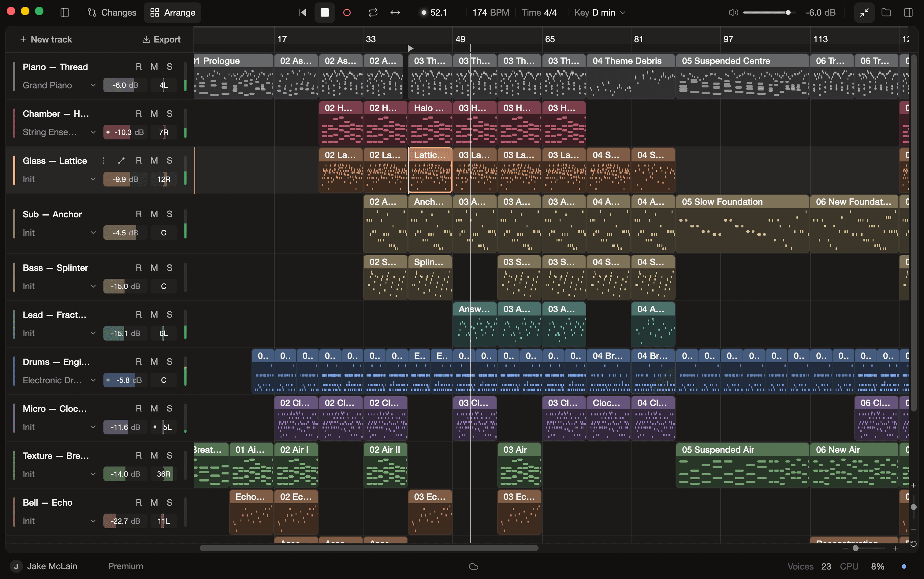This screenshot has height=579, width=924.
Task: Arm recording on Lead track
Action: 139,314
